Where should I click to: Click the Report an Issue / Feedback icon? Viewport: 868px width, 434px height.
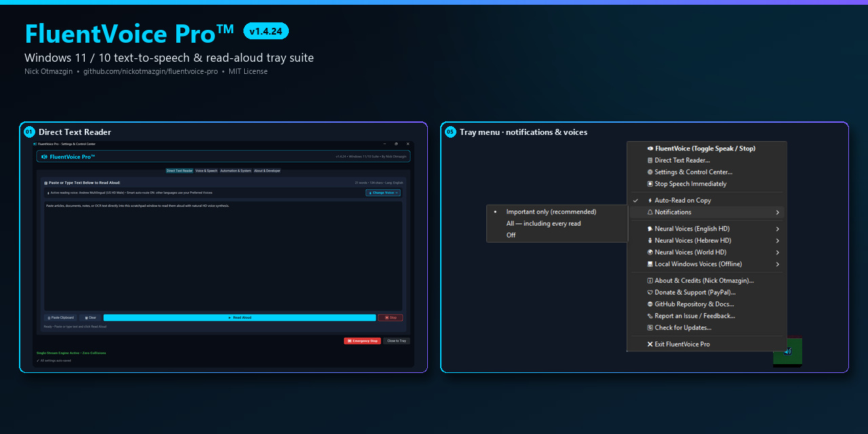(650, 316)
